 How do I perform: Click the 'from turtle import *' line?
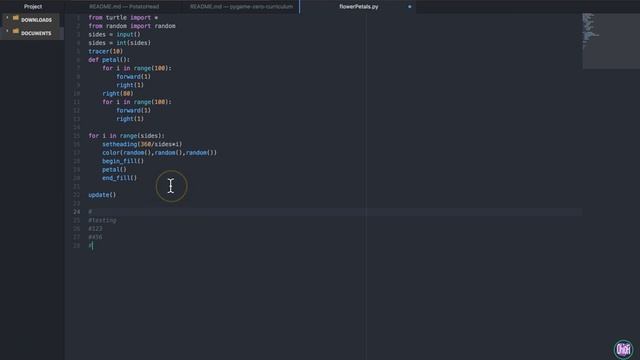[x=123, y=18]
